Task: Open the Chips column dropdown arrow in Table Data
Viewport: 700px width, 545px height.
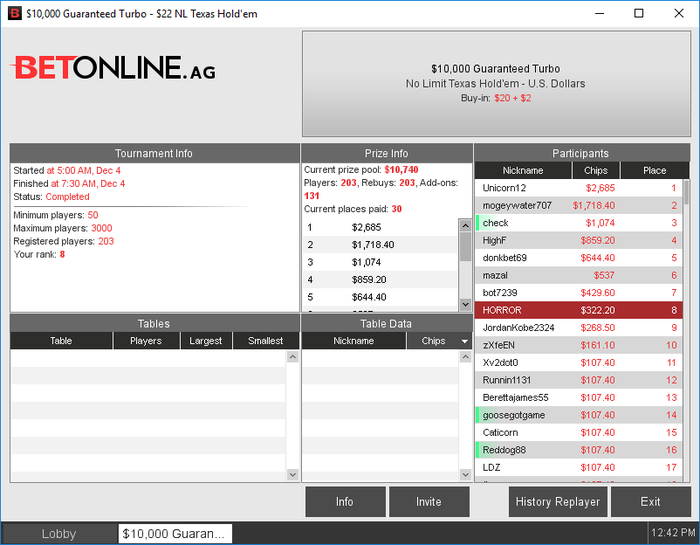Action: (464, 341)
